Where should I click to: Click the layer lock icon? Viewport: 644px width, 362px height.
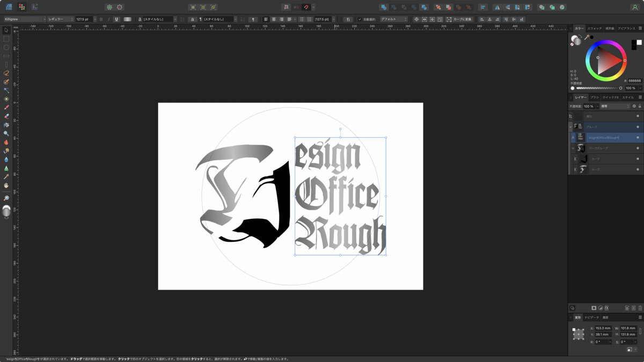click(640, 106)
